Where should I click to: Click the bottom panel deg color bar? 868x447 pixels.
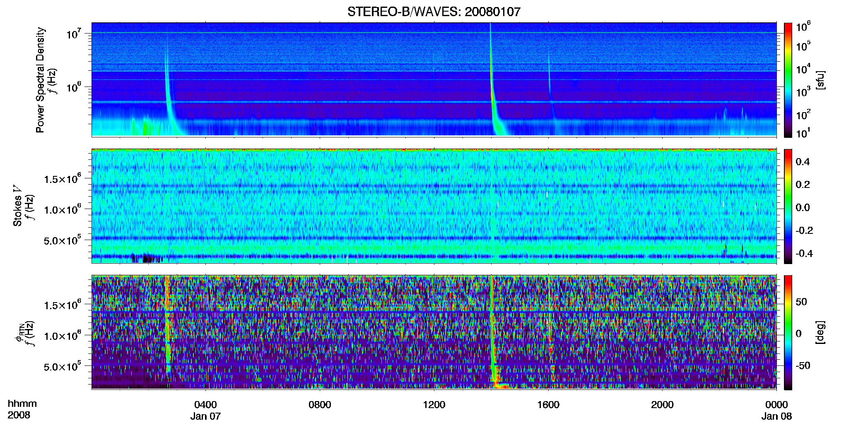click(788, 332)
